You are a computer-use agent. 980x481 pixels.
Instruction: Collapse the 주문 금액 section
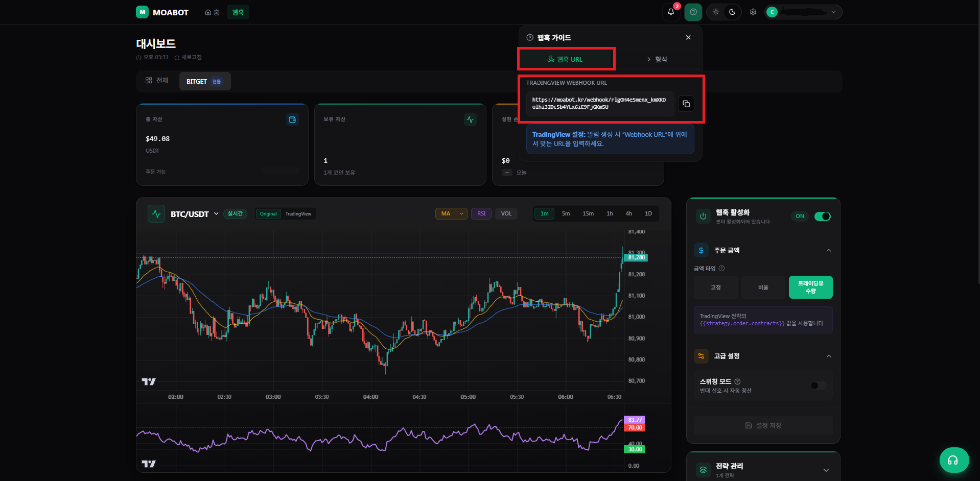[829, 250]
